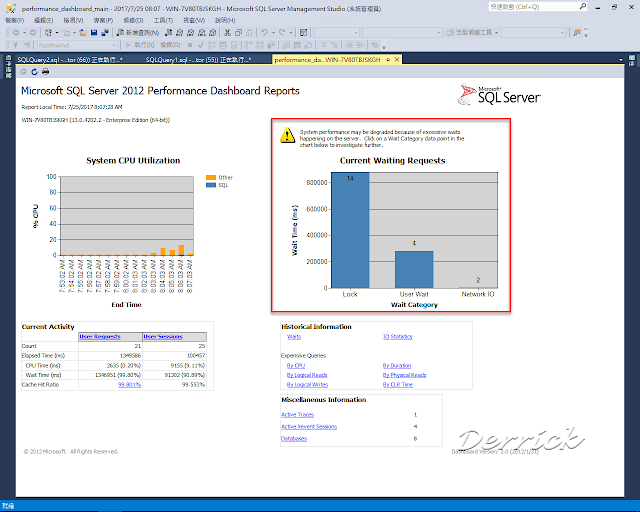Click the parse query checkmark icon
The height and width of the screenshot is (512, 640).
pos(201,45)
